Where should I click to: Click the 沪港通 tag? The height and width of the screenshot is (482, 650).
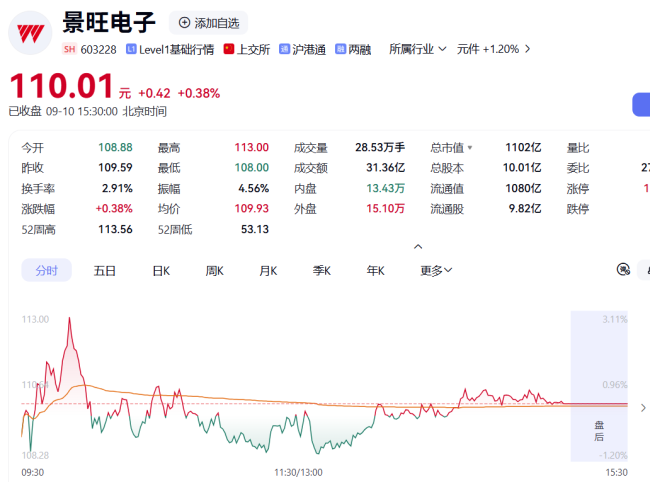point(302,49)
